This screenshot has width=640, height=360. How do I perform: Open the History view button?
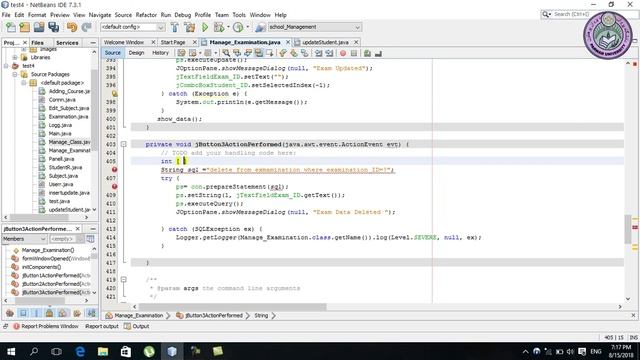(160, 53)
